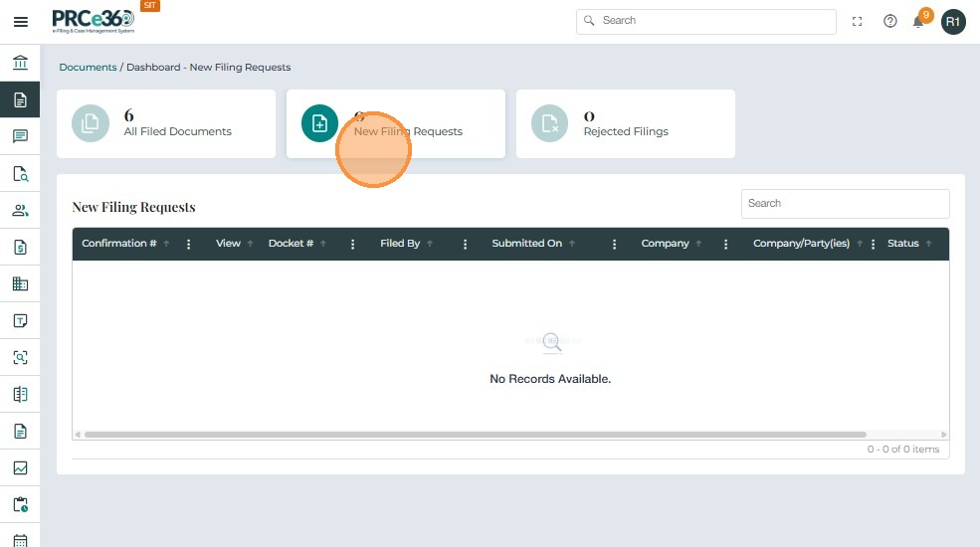Screen dimensions: 980x547
Task: Toggle fullscreen mode icon
Action: pyautogui.click(x=857, y=21)
